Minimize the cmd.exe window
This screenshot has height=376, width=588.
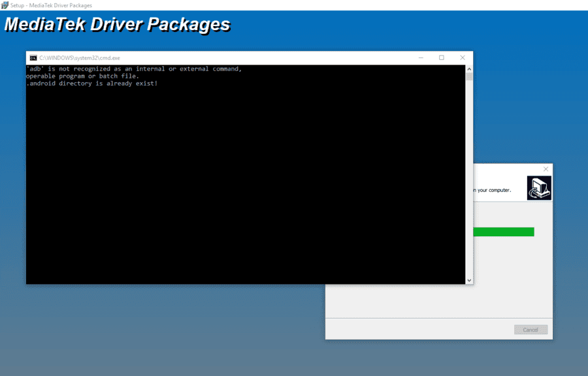[x=421, y=57]
